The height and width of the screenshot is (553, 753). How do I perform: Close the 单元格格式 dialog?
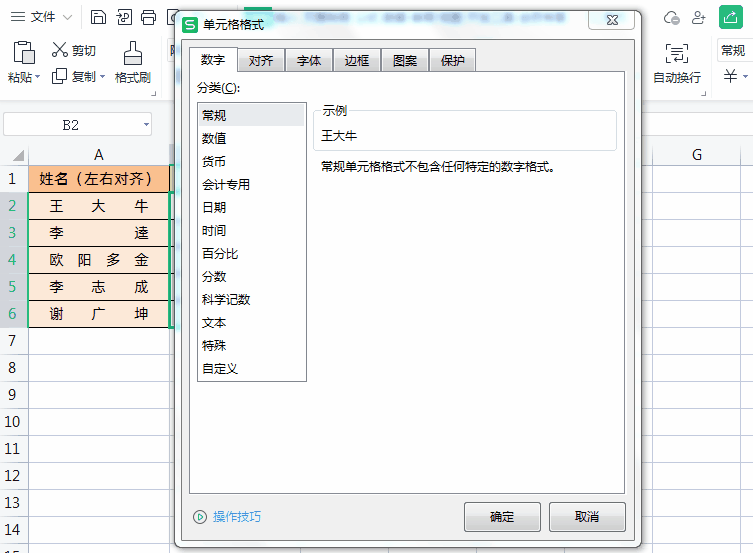[x=612, y=20]
